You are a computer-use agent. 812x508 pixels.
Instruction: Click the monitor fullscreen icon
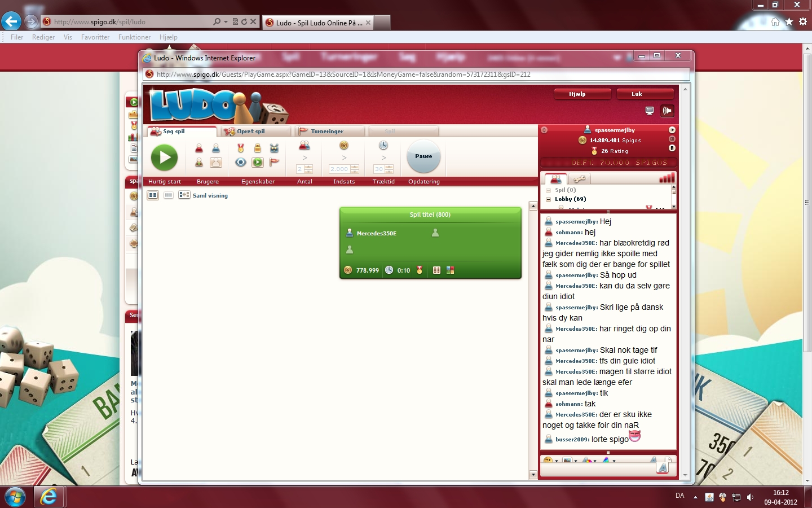pyautogui.click(x=650, y=111)
